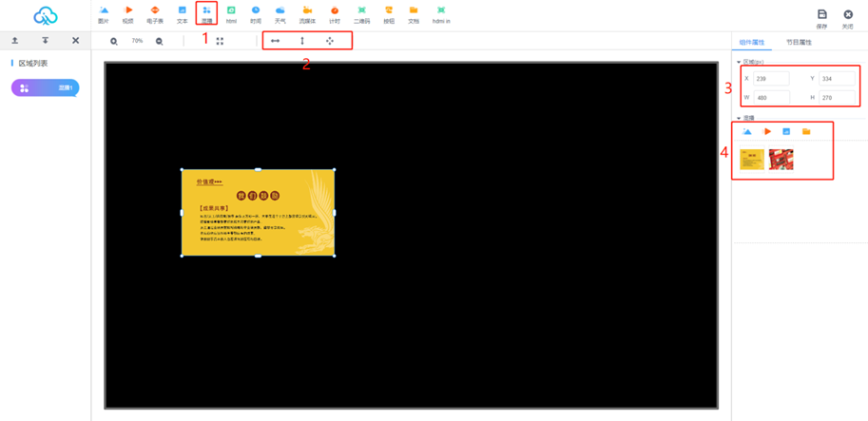Add a 天气 (weather) component
The width and height of the screenshot is (868, 421).
click(x=280, y=13)
